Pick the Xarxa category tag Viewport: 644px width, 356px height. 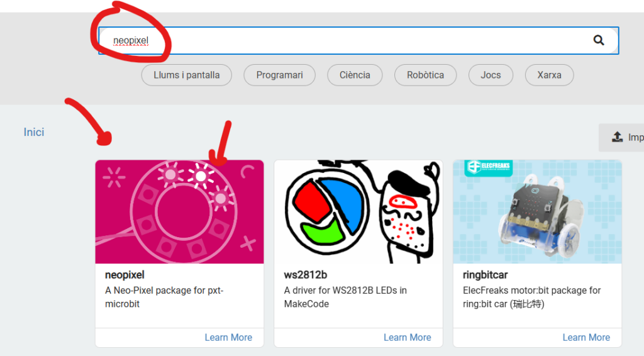coord(549,75)
